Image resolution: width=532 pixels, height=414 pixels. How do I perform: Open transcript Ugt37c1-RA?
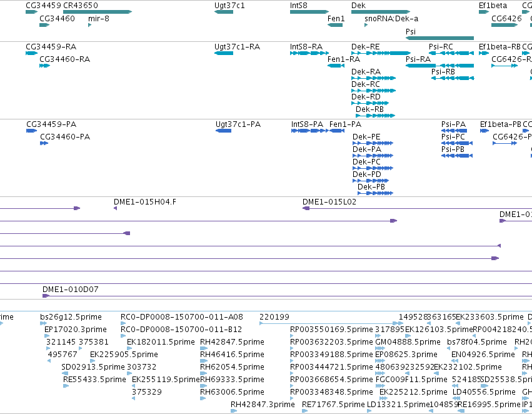[224, 53]
